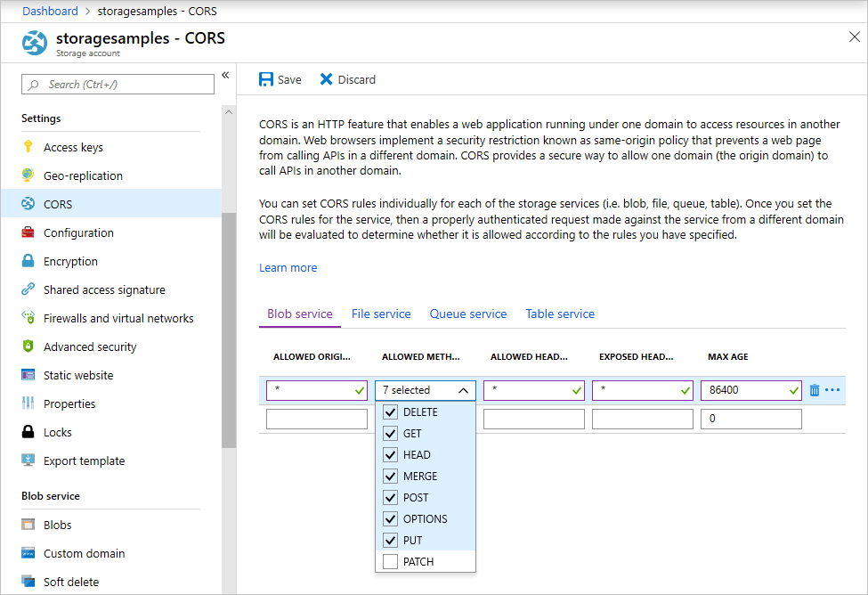Delete the first CORS rule row
This screenshot has height=595, width=868.
click(814, 389)
